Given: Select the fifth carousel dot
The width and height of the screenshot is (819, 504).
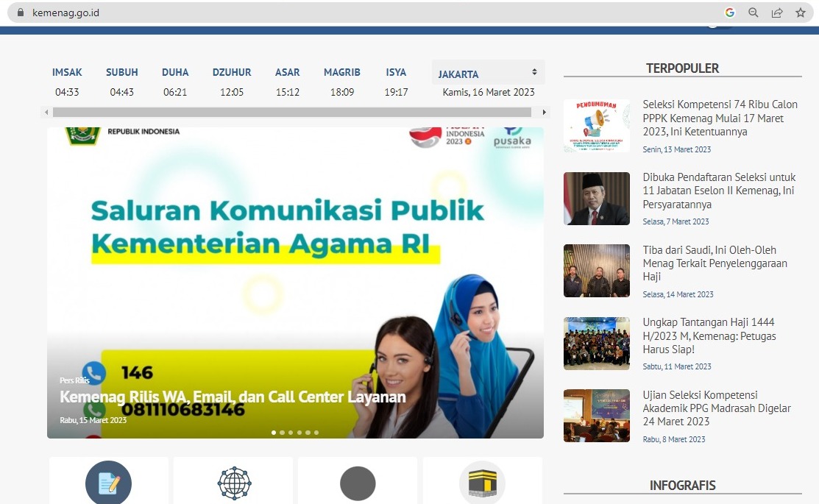Looking at the screenshot, I should [x=308, y=433].
